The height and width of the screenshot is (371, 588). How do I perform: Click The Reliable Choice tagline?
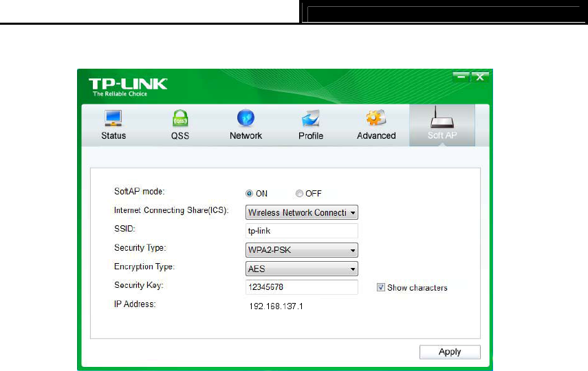[120, 93]
